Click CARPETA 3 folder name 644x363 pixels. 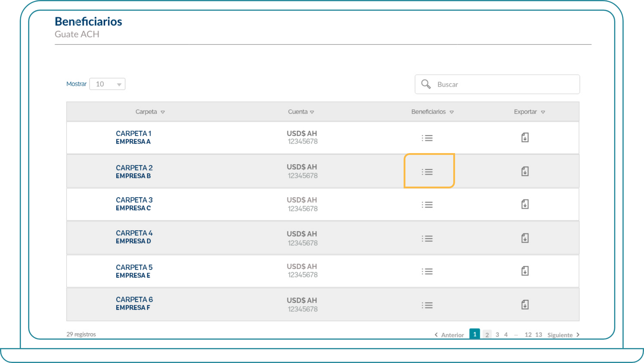click(x=134, y=200)
